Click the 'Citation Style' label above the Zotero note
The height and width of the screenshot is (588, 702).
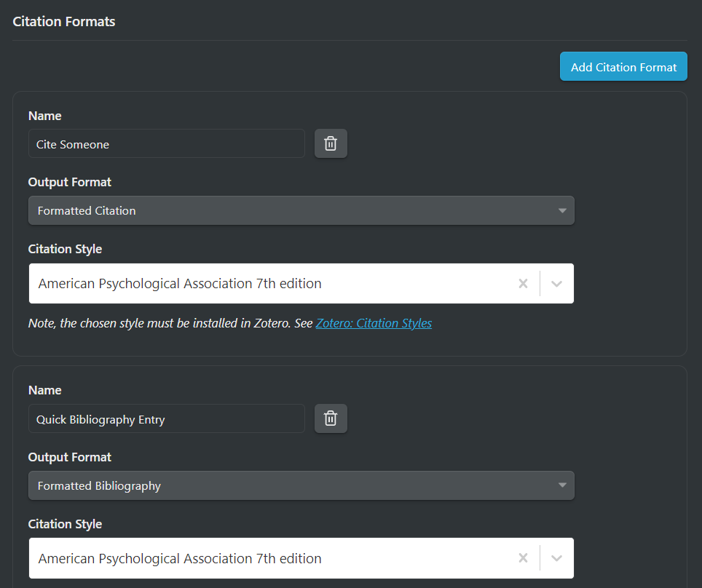(x=65, y=249)
